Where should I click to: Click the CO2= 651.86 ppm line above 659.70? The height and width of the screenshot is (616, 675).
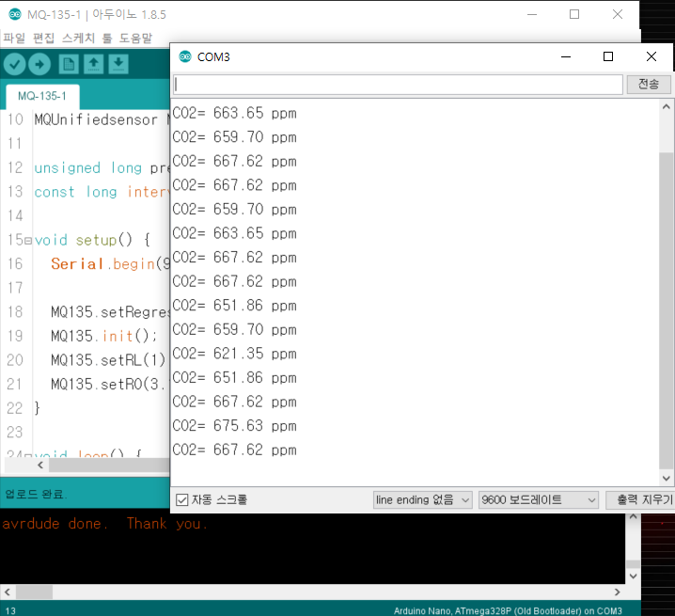235,306
